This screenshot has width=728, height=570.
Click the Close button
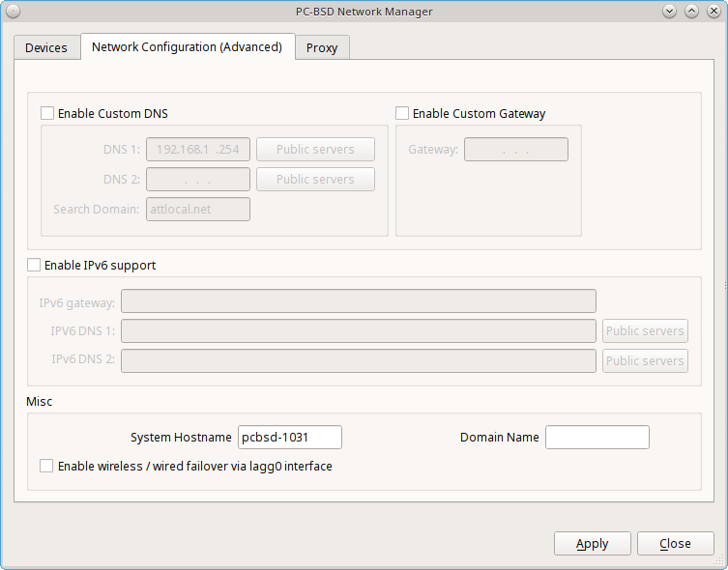click(x=676, y=543)
